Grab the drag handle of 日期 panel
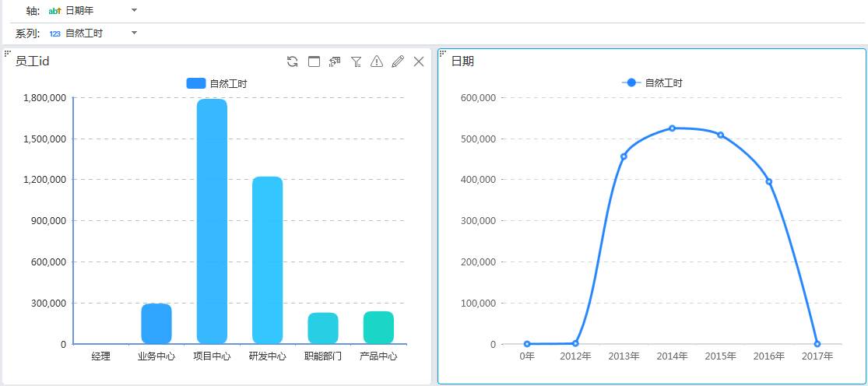 [443, 53]
